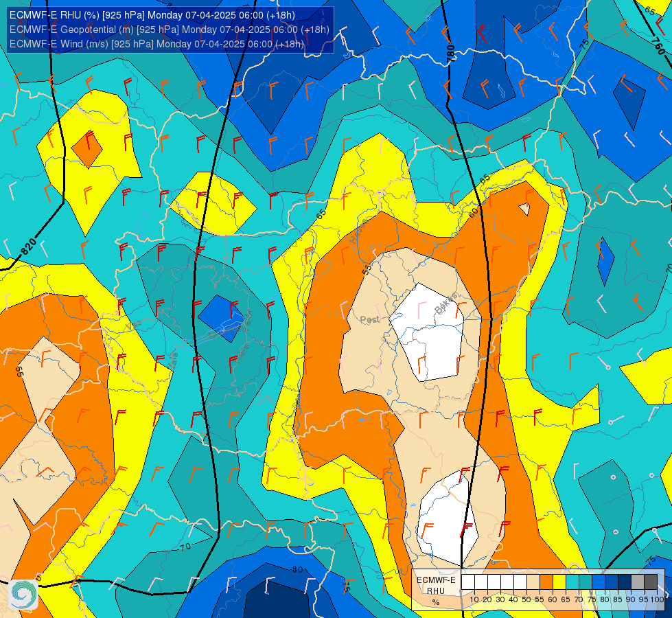Click the 60 humidity contour label on map
672x618 pixels.
pos(473,212)
